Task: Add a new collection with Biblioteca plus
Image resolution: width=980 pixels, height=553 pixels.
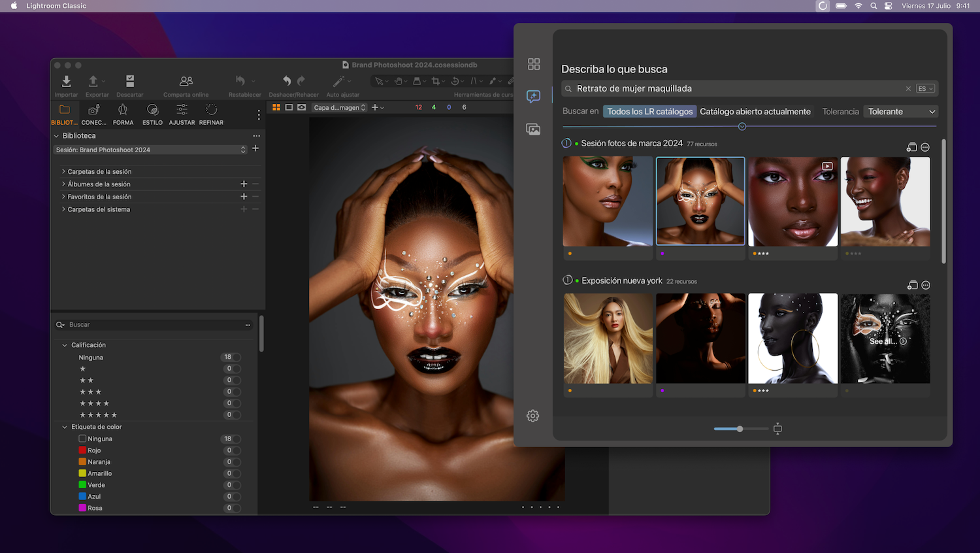Action: (255, 148)
